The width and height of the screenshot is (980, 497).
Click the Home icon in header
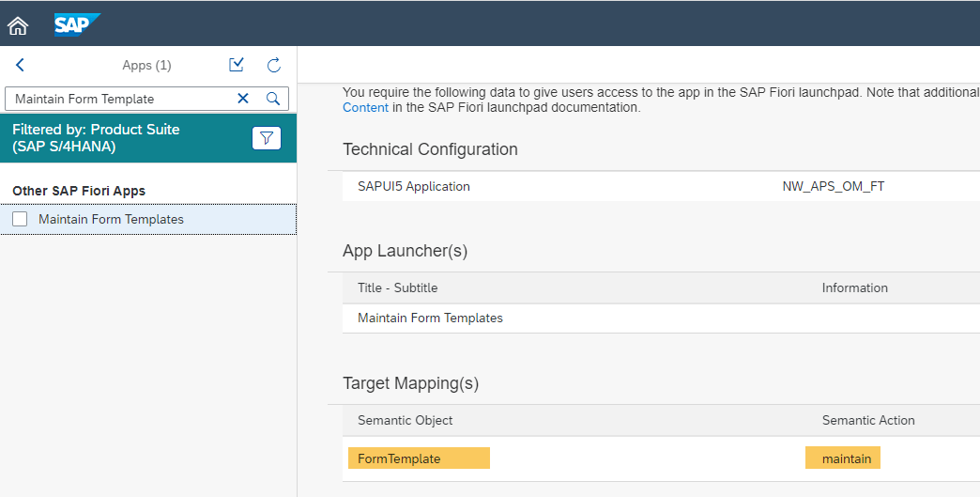tap(18, 25)
